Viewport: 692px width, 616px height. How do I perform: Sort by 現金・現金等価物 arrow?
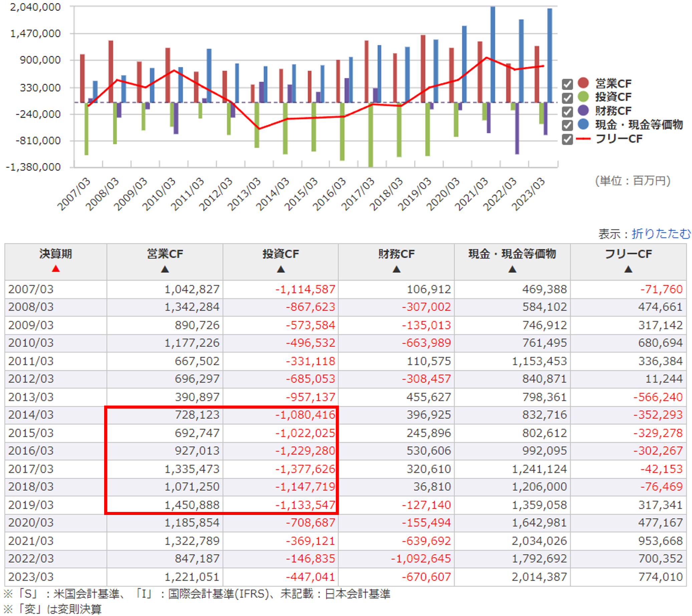pyautogui.click(x=512, y=269)
